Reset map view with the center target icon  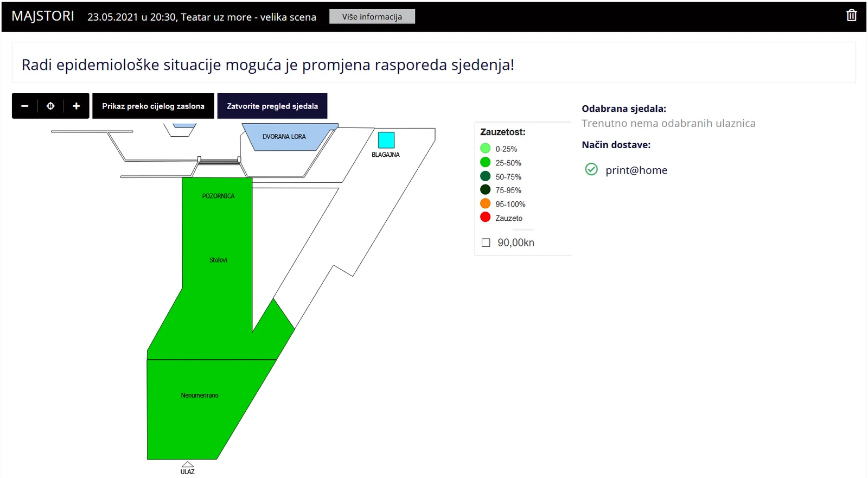pos(50,106)
